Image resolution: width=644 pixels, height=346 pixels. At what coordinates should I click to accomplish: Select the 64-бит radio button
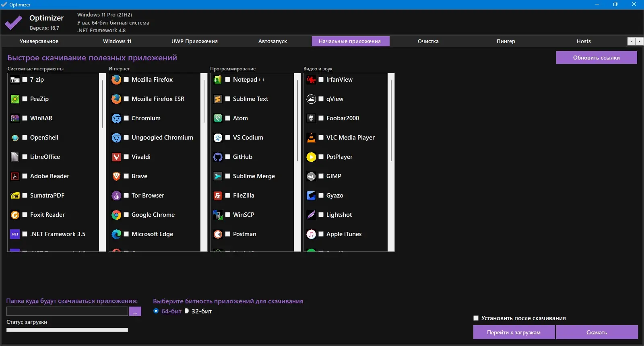point(156,311)
